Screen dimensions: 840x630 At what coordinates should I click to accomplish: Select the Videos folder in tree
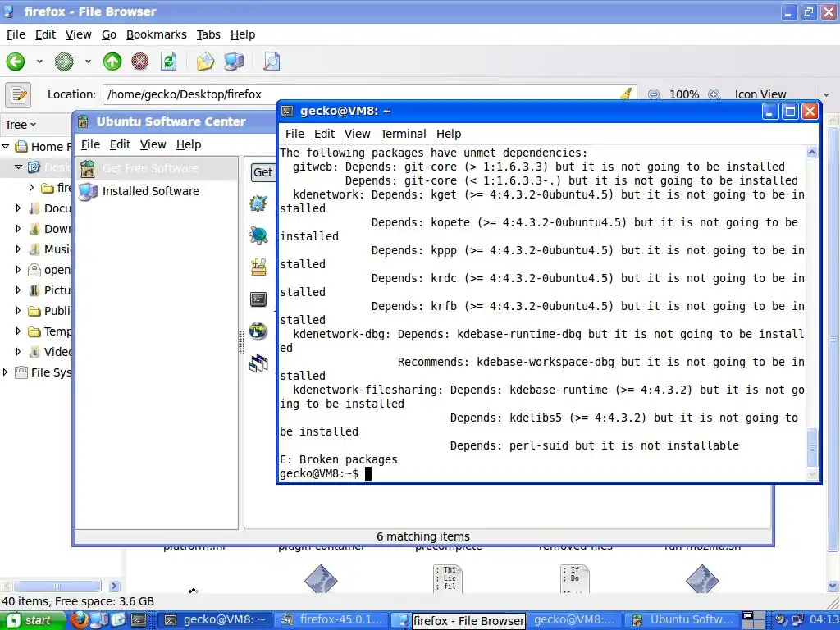point(49,352)
